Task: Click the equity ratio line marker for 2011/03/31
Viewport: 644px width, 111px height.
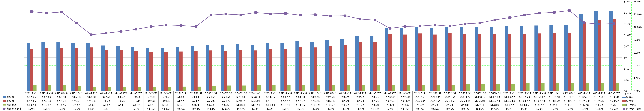Action: (32, 12)
